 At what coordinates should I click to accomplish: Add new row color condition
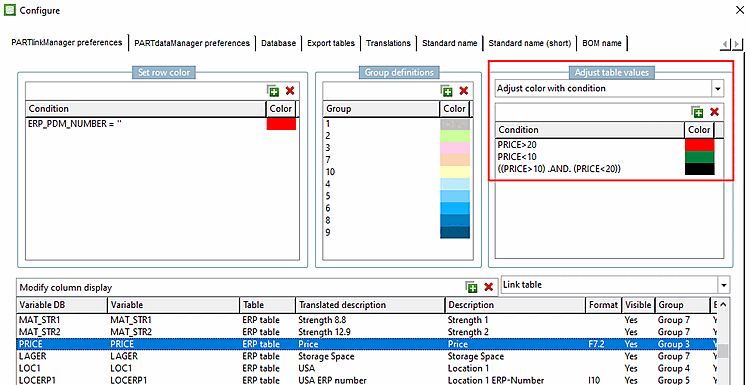click(x=273, y=91)
